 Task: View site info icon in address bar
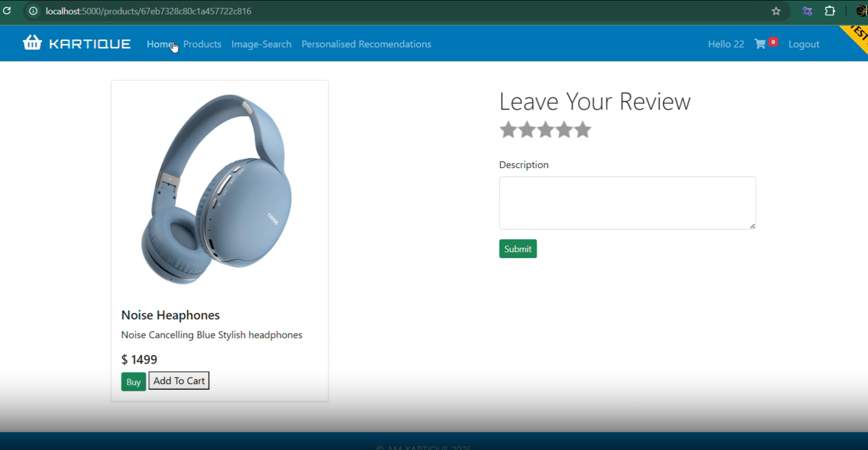tap(33, 11)
